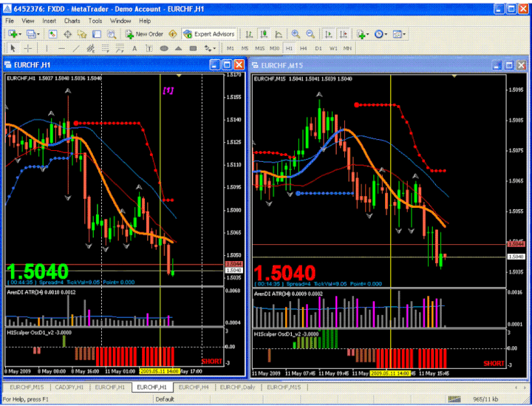The image size is (532, 406).
Task: Open the Indicators list icon
Action: coord(361,34)
